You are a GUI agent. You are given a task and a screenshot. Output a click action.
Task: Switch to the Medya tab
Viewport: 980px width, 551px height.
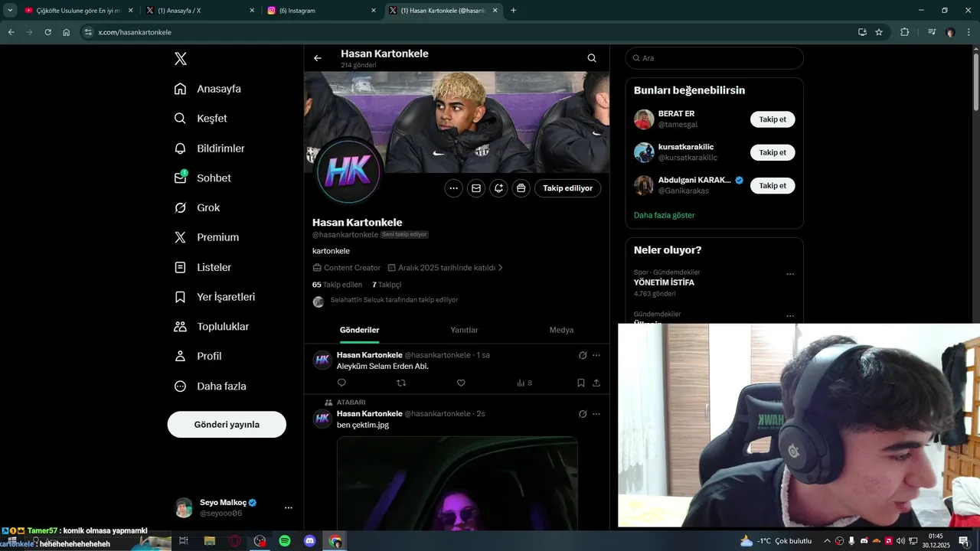(561, 330)
